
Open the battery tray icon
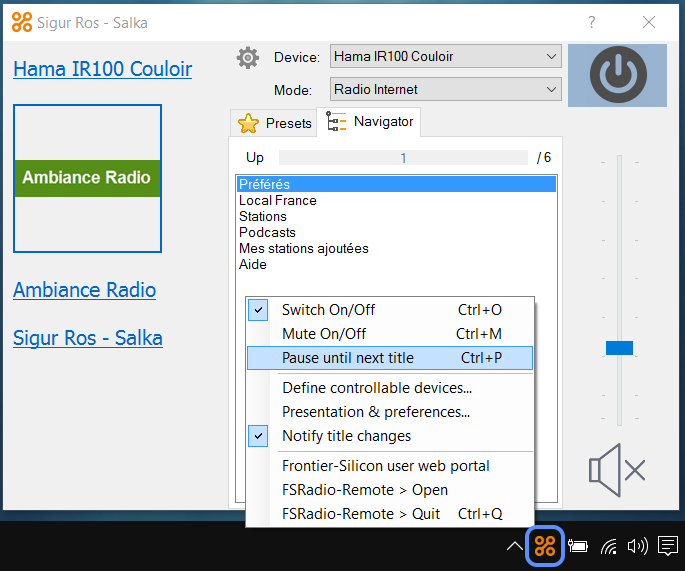(578, 546)
